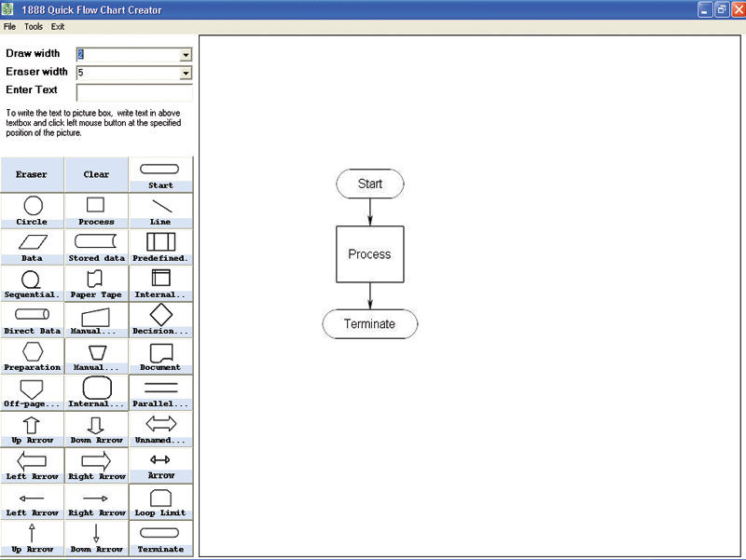Viewport: 746px width, 560px height.
Task: Open the File menu
Action: 9,27
